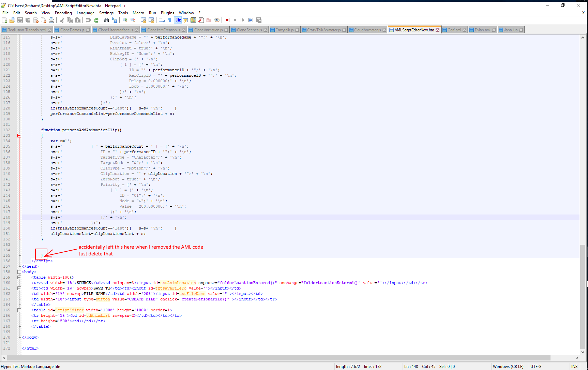Open the Plugins menu

[167, 13]
